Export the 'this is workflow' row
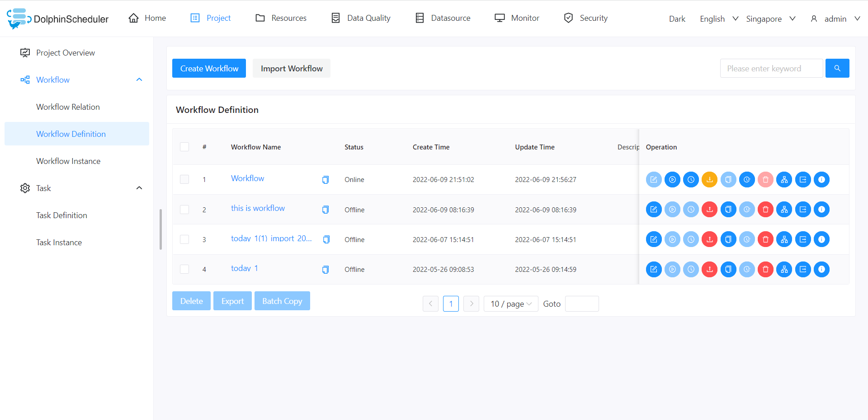The image size is (868, 420). [x=802, y=210]
